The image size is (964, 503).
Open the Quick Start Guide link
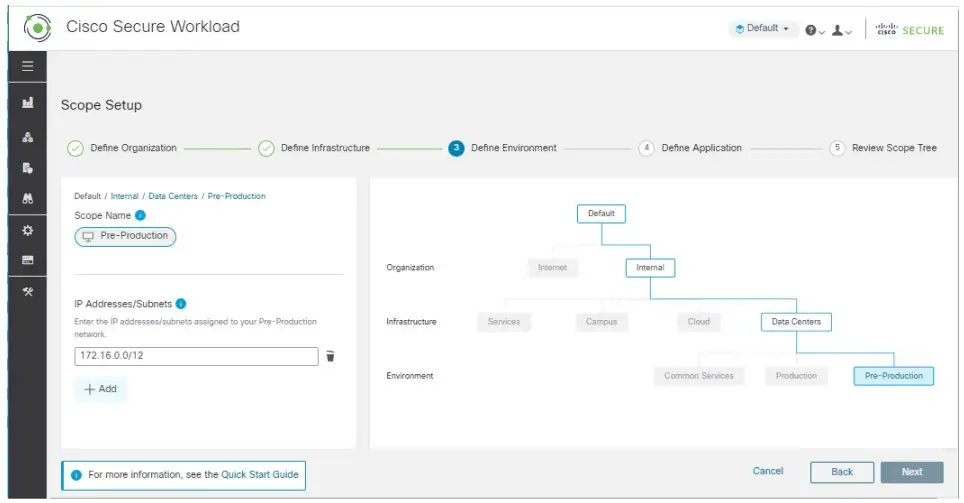[x=260, y=474]
